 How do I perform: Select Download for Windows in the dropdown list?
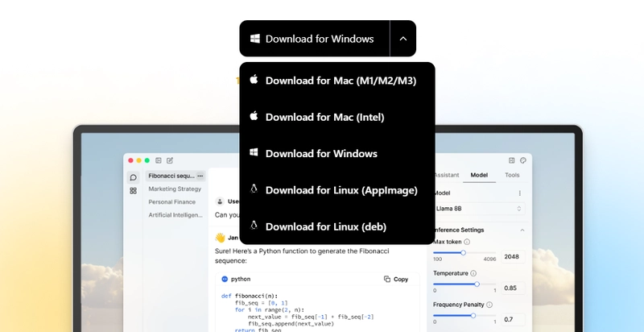(337, 154)
